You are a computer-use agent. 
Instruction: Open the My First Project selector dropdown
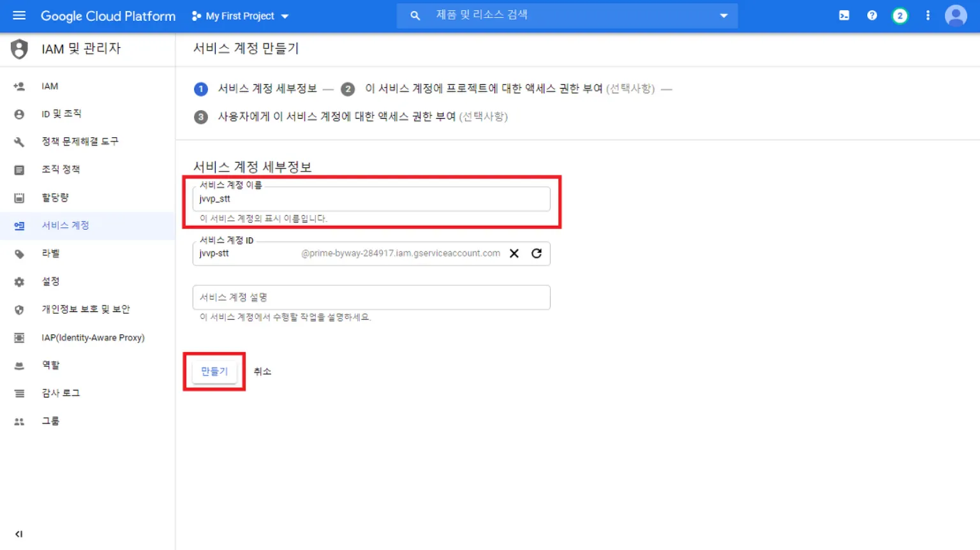(x=240, y=16)
